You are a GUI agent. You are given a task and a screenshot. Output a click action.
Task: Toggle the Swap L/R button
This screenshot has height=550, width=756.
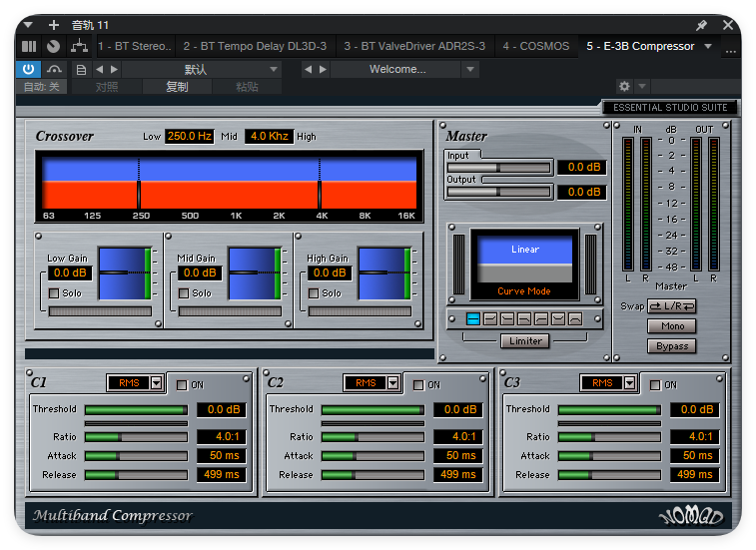(672, 306)
